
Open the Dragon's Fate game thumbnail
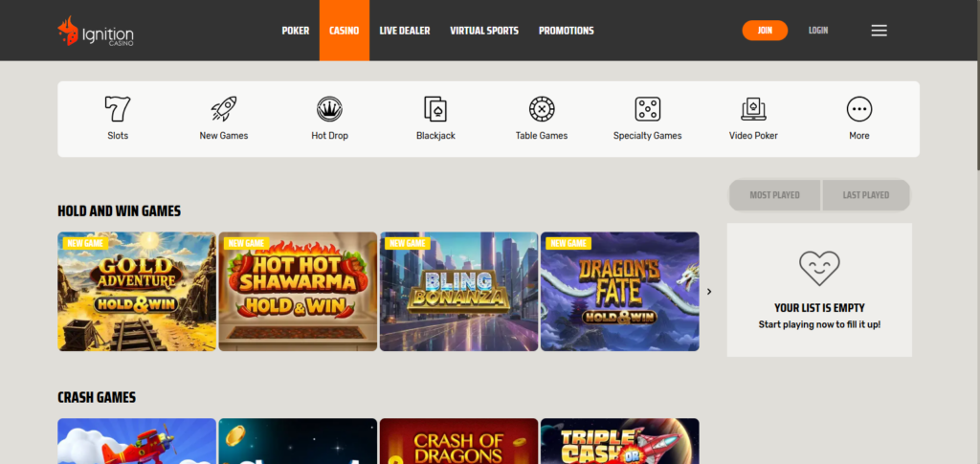pos(619,292)
